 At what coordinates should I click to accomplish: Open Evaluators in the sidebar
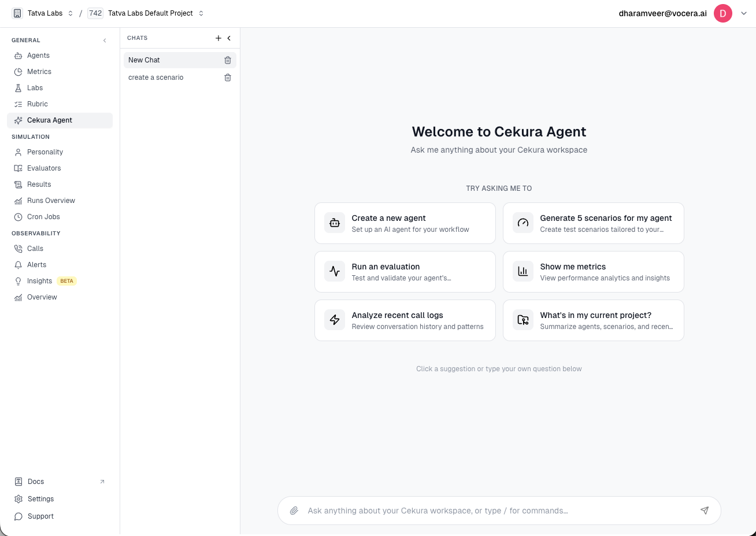(60, 168)
